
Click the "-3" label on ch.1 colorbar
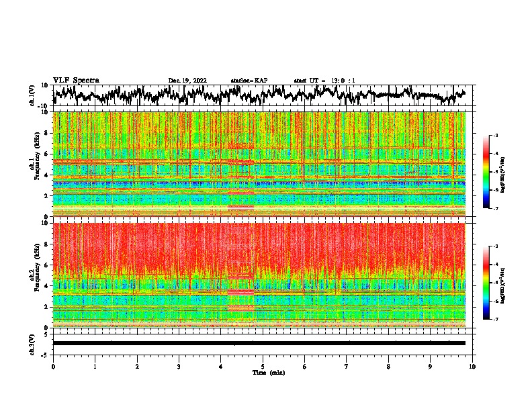coord(496,135)
